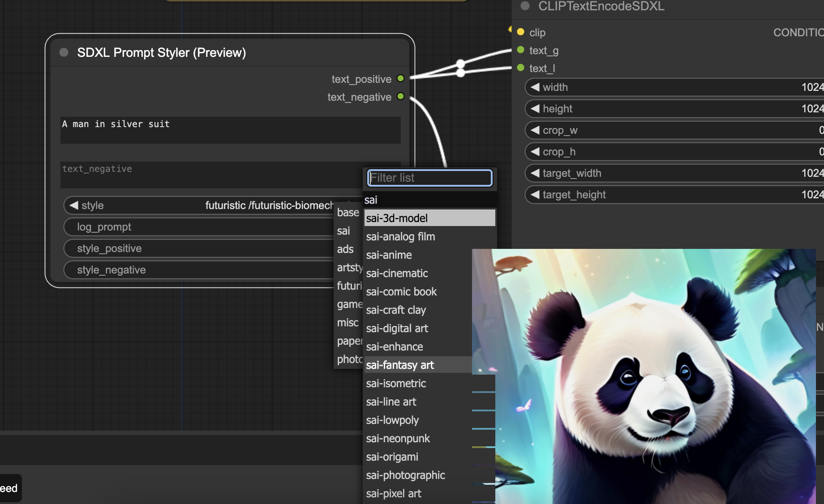Select the misc category in the filter sidebar
This screenshot has height=504, width=824.
[x=348, y=322]
